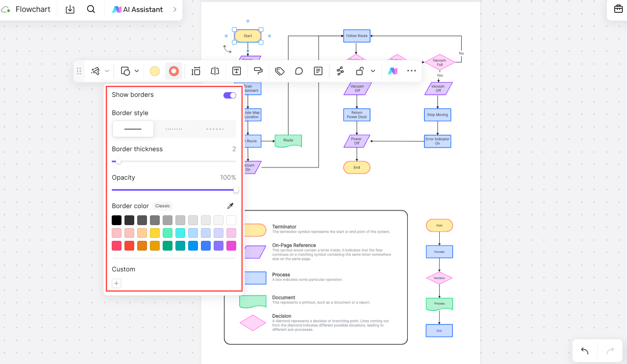Expand the style brush dropdown arrow
Screen dimensions: 627x364
tap(107, 71)
